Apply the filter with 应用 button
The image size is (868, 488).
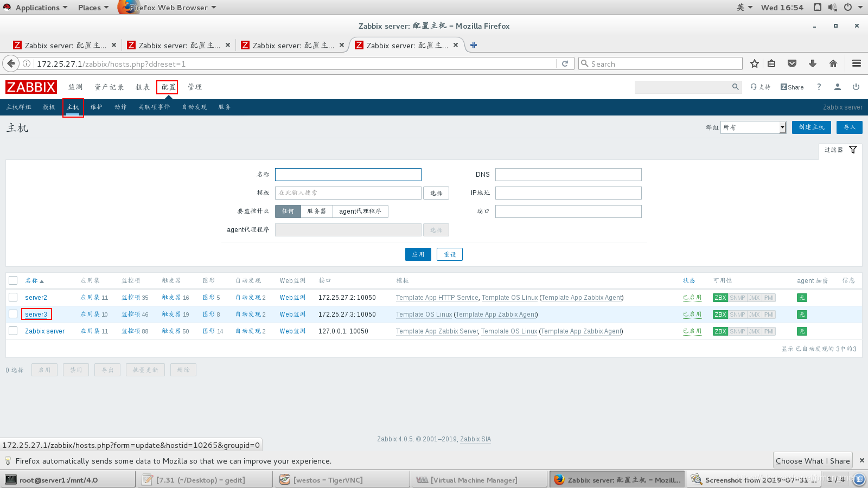click(x=418, y=254)
